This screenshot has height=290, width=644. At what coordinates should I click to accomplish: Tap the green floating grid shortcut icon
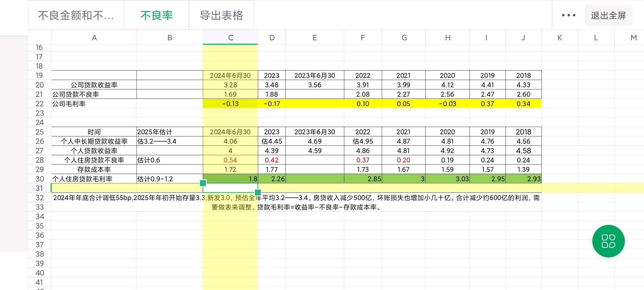(608, 241)
